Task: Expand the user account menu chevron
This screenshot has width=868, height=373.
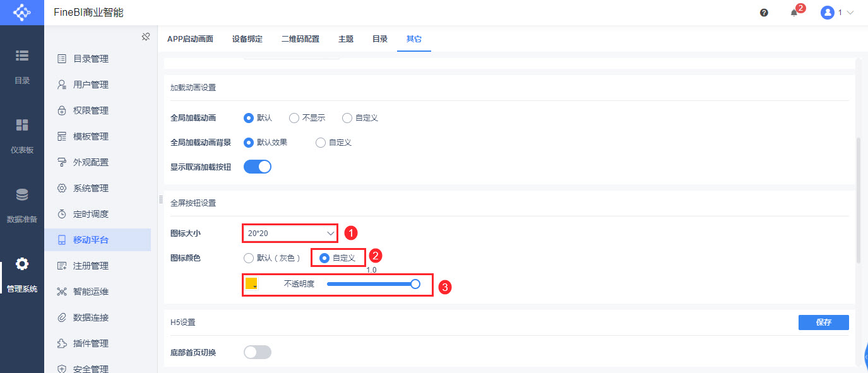Action: pyautogui.click(x=850, y=13)
